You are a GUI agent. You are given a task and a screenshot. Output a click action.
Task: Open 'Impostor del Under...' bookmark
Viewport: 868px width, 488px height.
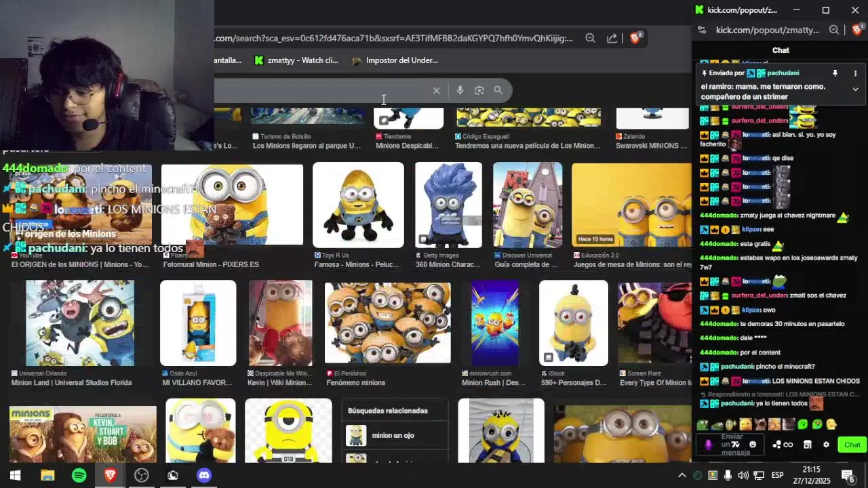[395, 60]
